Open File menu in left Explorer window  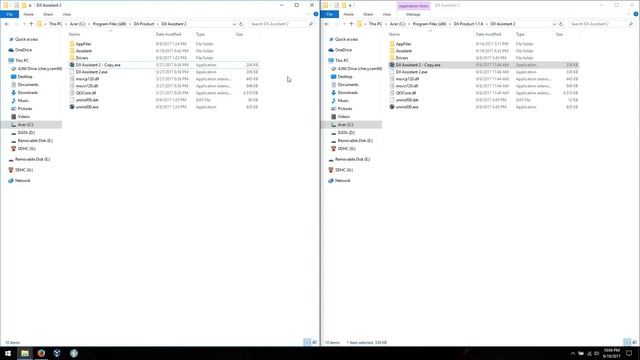coord(9,14)
